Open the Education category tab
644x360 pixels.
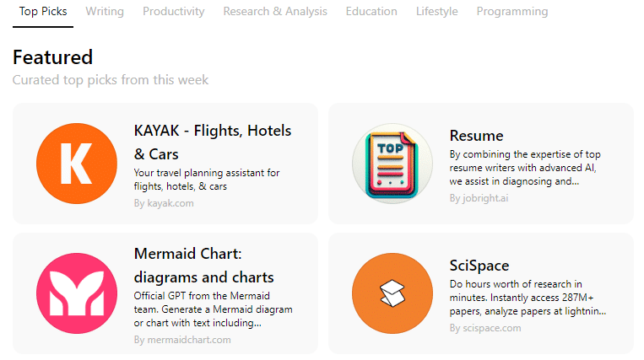tap(371, 12)
